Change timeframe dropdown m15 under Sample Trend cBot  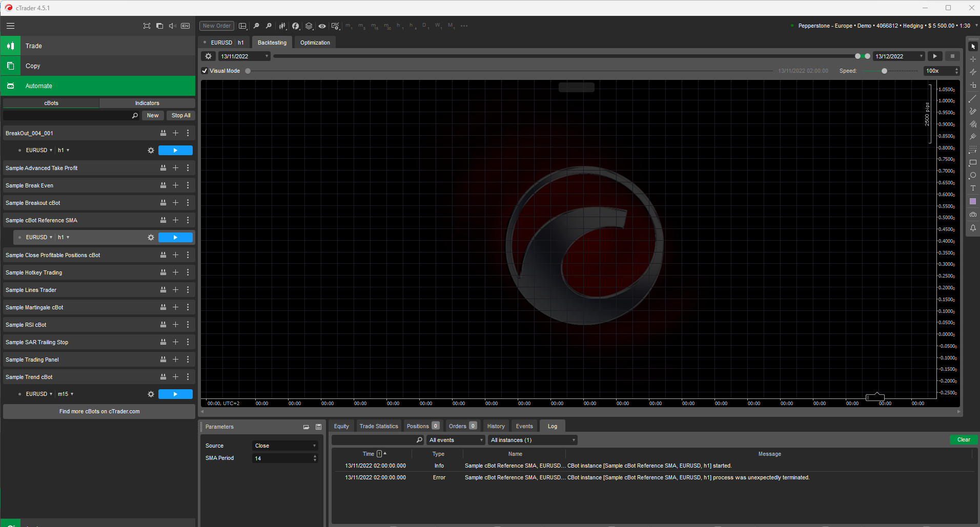(66, 394)
